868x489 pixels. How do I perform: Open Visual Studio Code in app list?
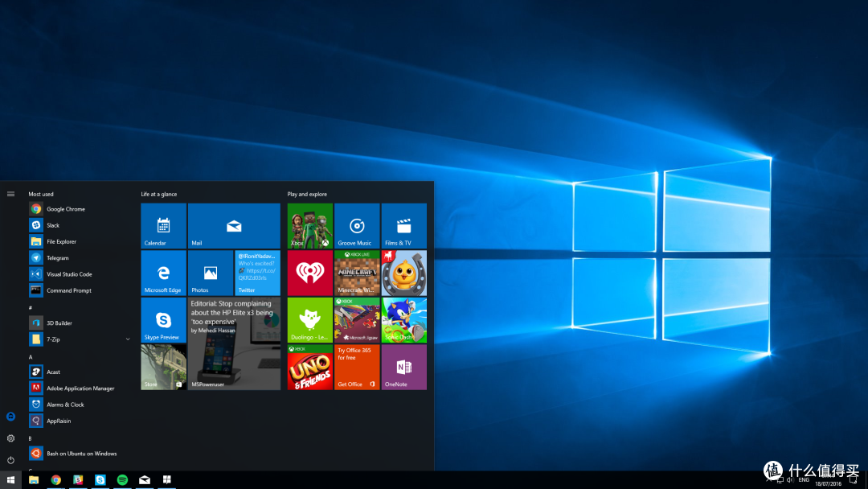80,273
